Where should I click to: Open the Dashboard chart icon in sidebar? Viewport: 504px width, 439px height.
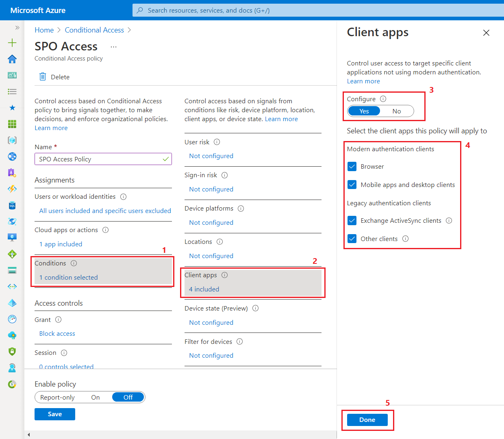(x=12, y=75)
